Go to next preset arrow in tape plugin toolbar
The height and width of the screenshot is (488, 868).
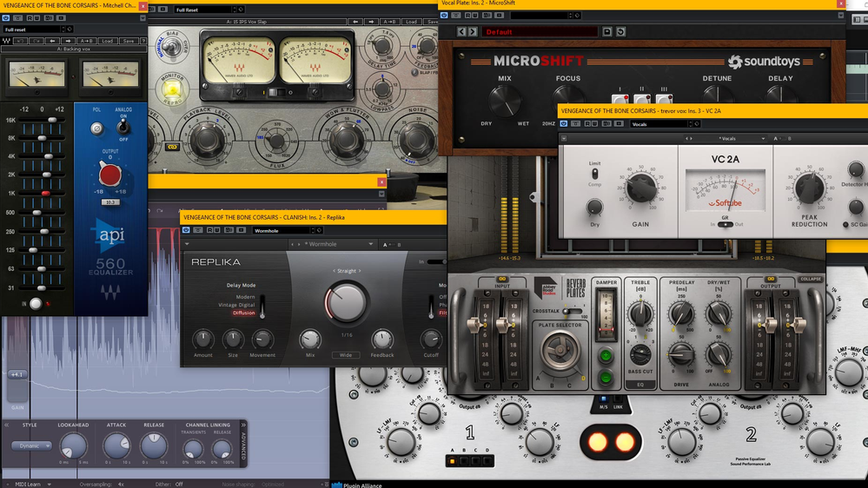click(x=370, y=22)
